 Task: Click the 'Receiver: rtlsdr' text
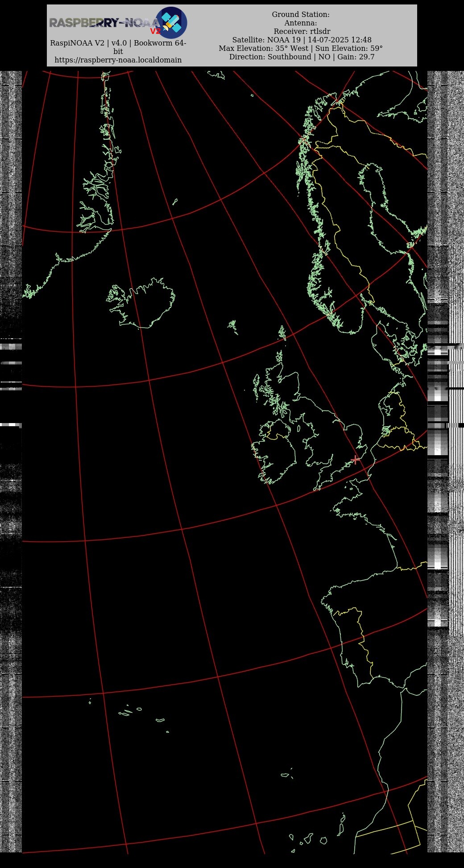coord(302,32)
